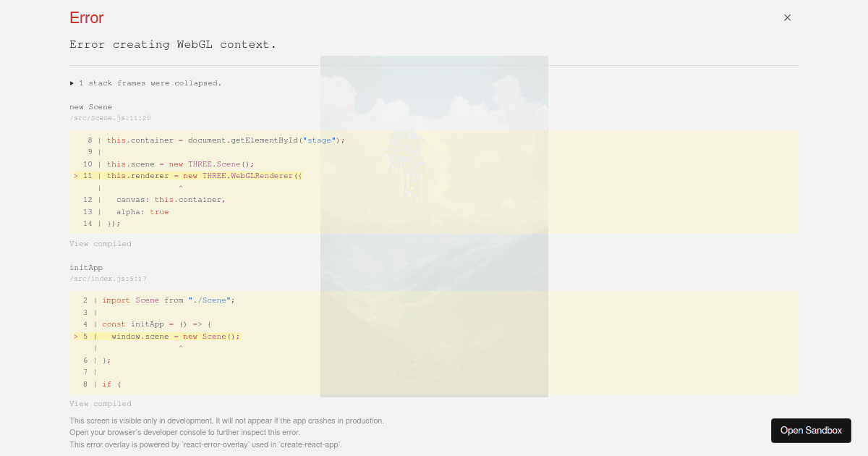Select the 'initApp' stack frame header
Screen dimensions: 868x456
point(85,267)
